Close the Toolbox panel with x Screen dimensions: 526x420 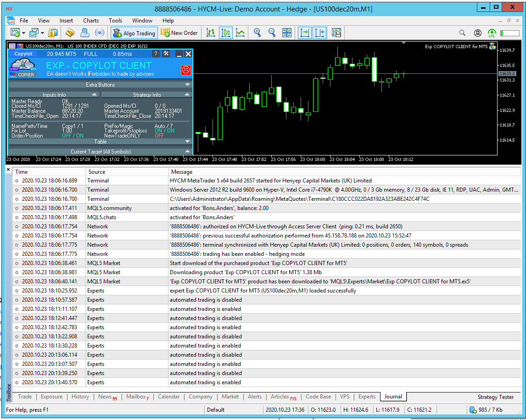(8, 170)
